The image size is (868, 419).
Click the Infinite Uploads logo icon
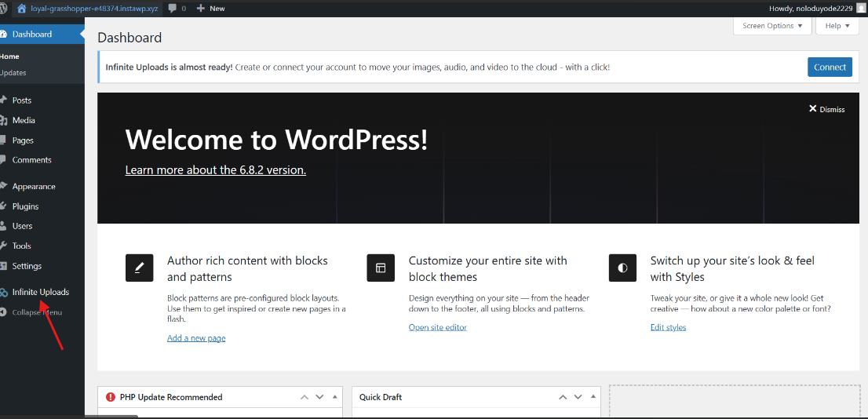point(3,292)
